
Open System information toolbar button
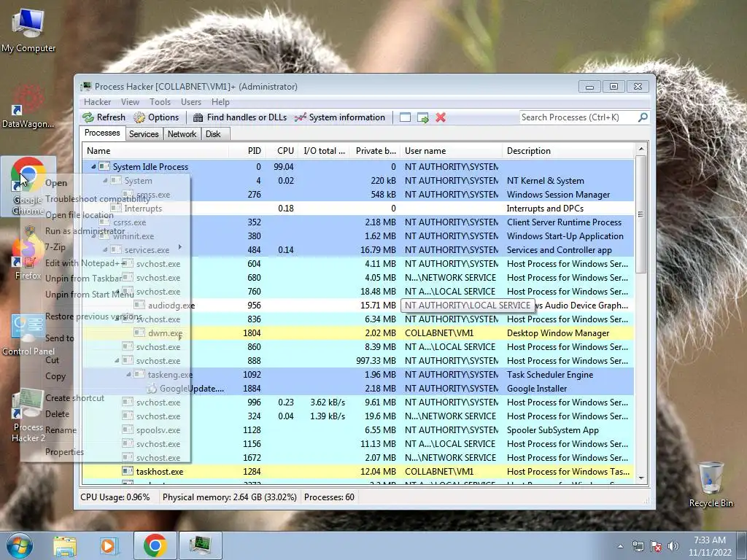coord(340,117)
